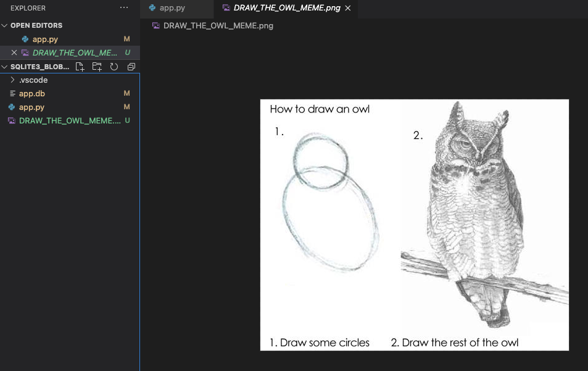Select the DRAW_THE_OWL_MEME.png tab

pyautogui.click(x=286, y=8)
